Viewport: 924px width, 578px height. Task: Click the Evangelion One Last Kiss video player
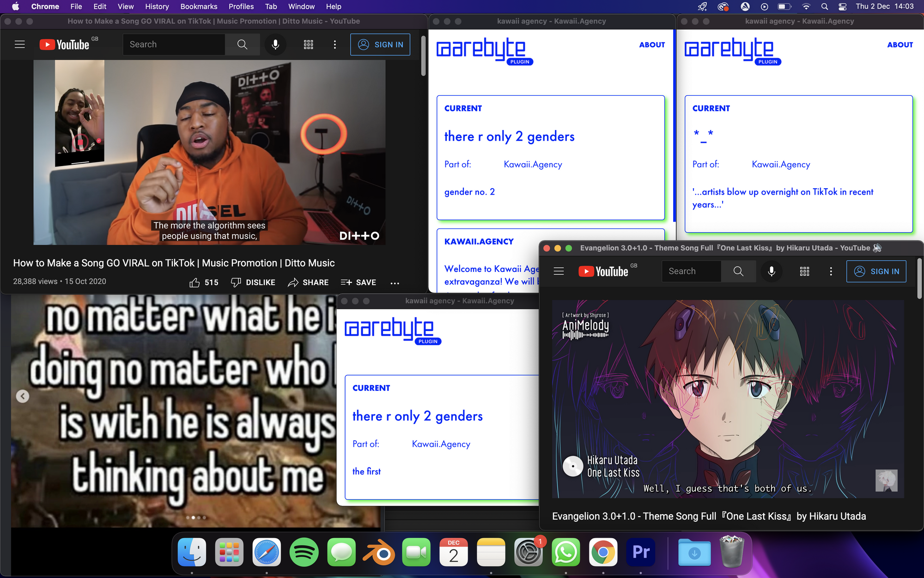click(x=728, y=399)
